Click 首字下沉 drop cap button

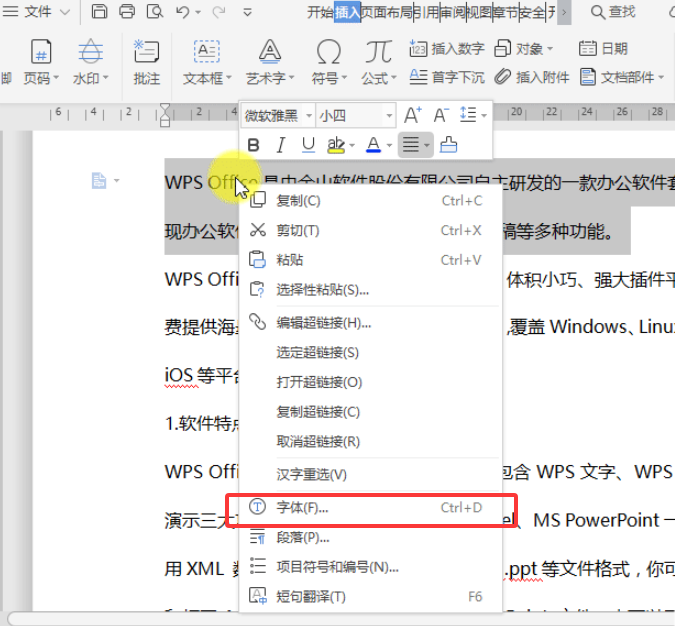pyautogui.click(x=447, y=77)
